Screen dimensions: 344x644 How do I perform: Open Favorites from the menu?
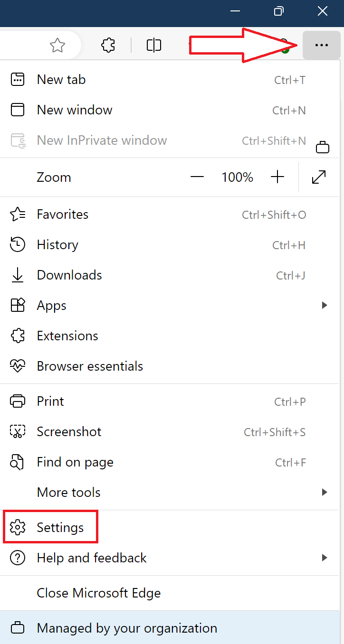(62, 215)
